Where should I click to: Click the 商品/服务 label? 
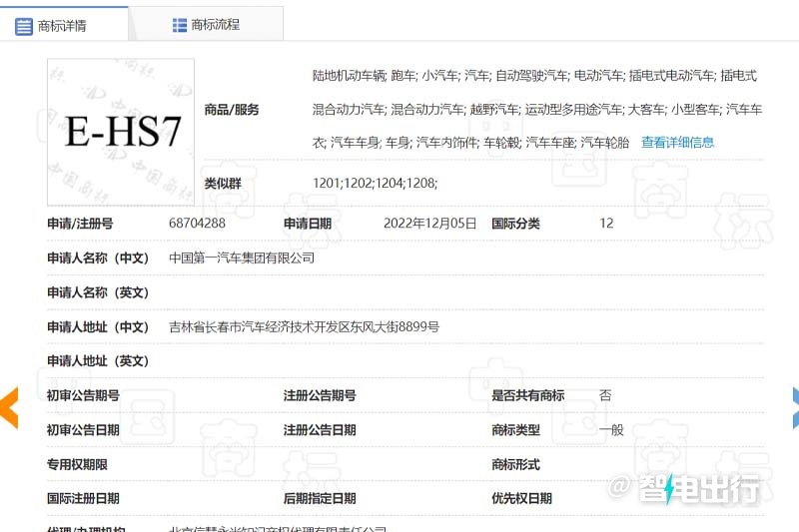pos(232,110)
